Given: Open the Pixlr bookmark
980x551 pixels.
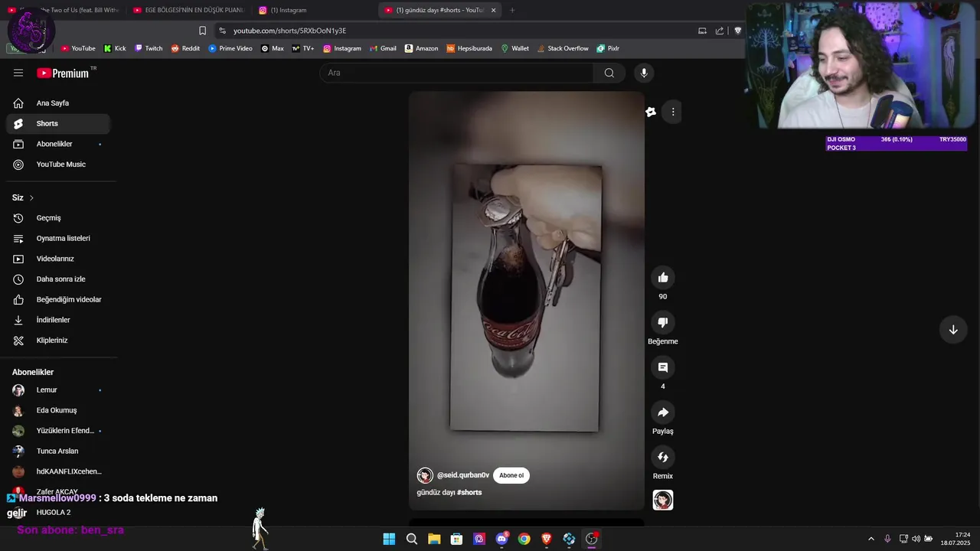Looking at the screenshot, I should click(608, 48).
